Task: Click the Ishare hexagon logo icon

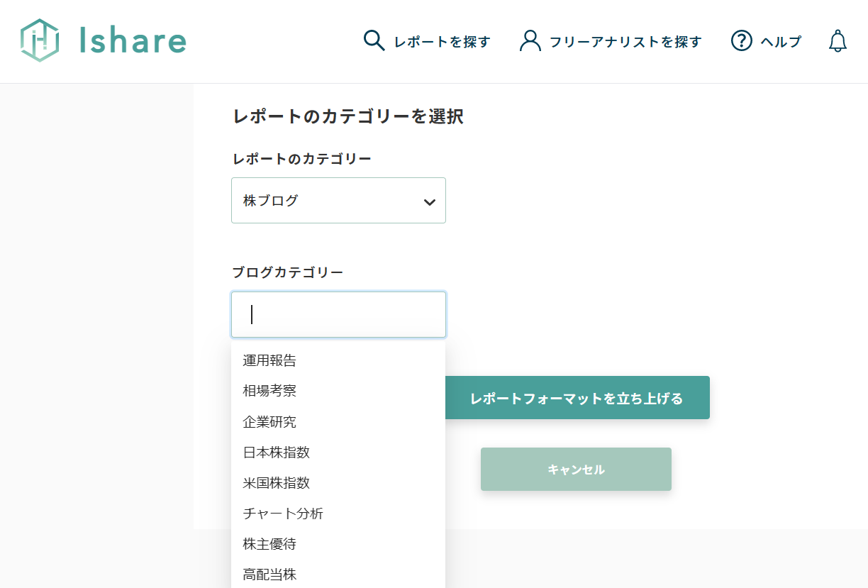Action: pyautogui.click(x=40, y=40)
